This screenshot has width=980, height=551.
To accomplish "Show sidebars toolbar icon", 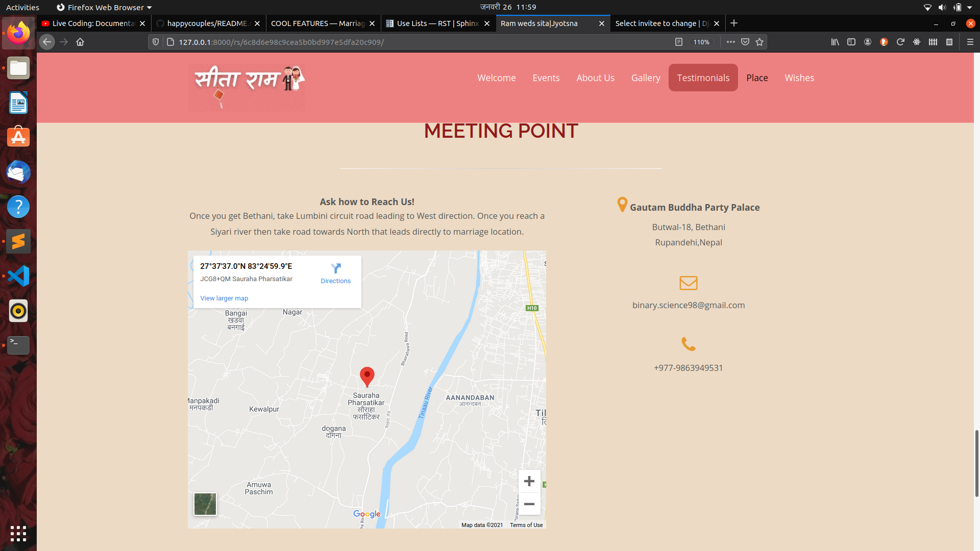I will point(851,42).
